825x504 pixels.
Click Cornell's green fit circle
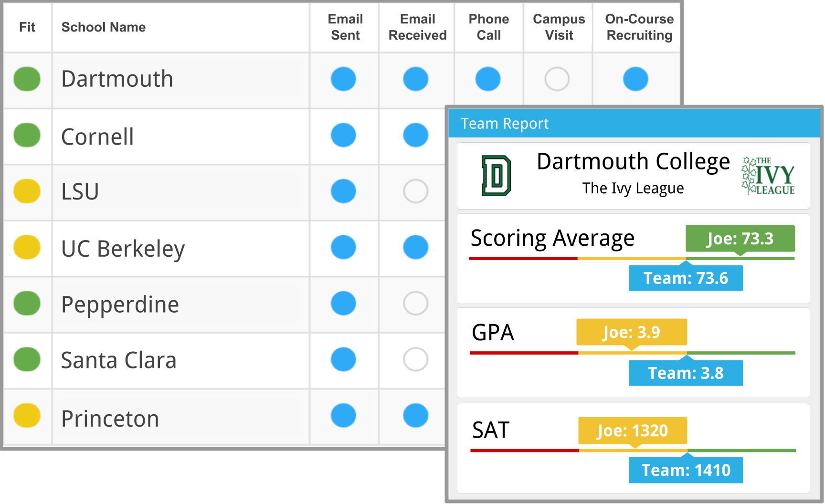click(x=27, y=135)
